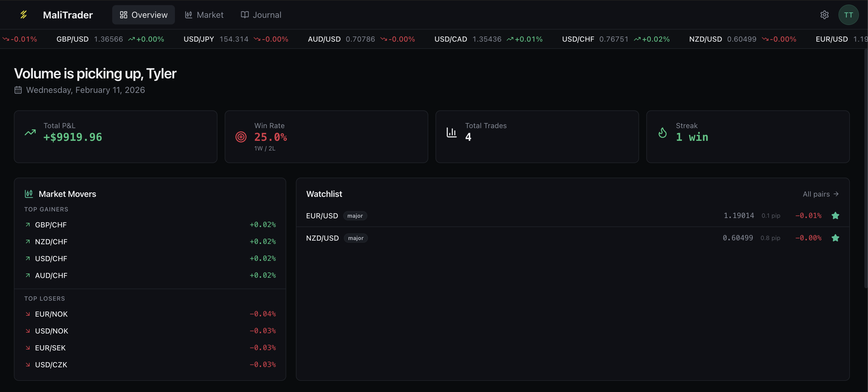This screenshot has width=868, height=392.
Task: Select EUR/NOK in Top Losers
Action: tap(51, 314)
